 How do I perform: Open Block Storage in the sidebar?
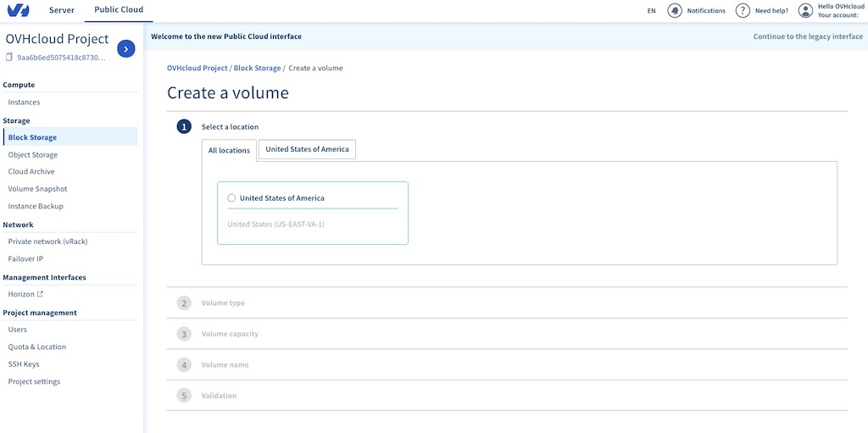70,137
